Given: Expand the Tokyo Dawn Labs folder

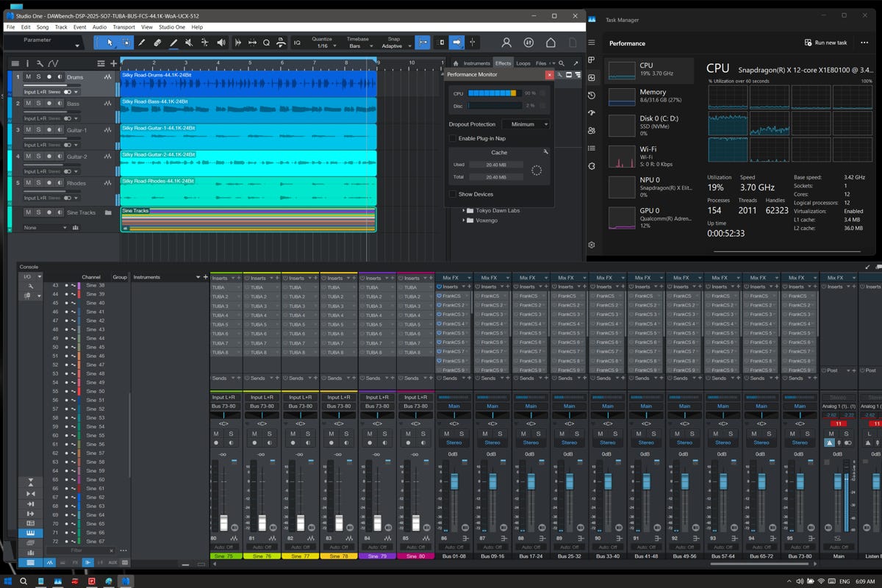Looking at the screenshot, I should pyautogui.click(x=465, y=210).
